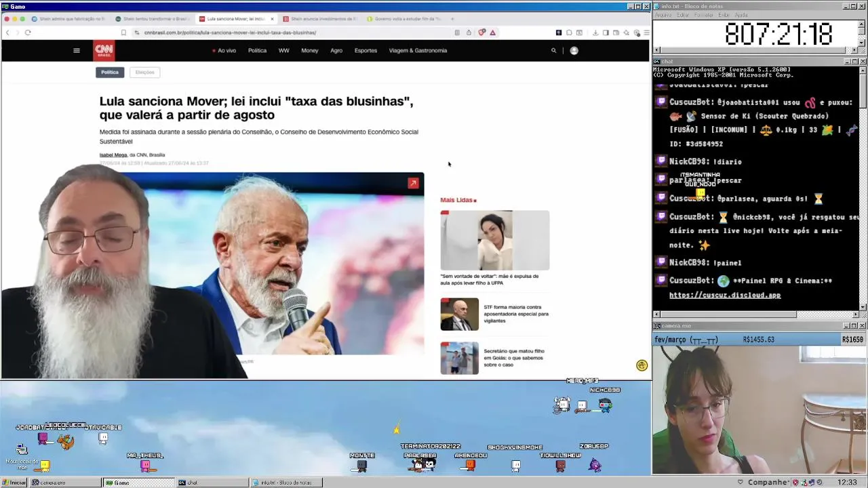Viewport: 868px width, 488px height.
Task: Select the Eleições category pill
Action: pyautogui.click(x=144, y=72)
